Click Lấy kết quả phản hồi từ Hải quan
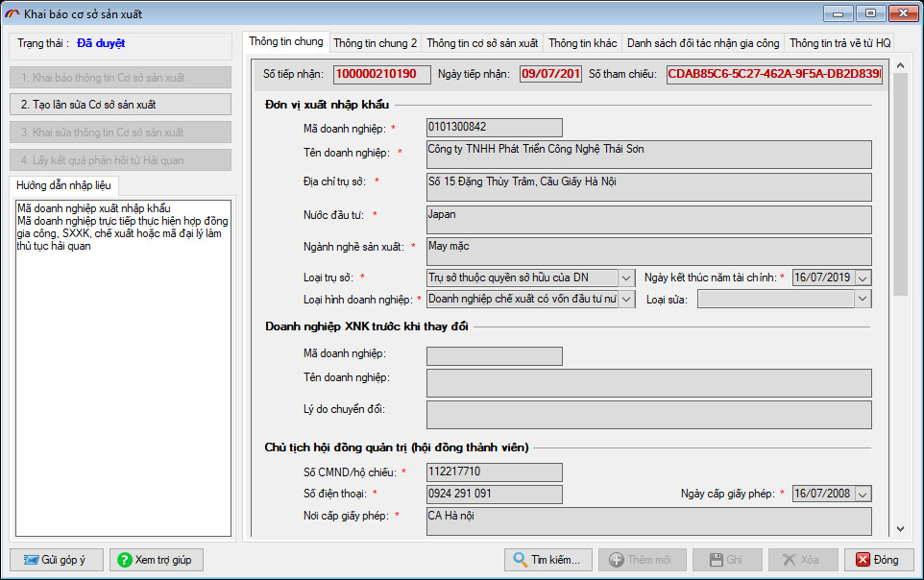The height and width of the screenshot is (580, 924). point(120,159)
